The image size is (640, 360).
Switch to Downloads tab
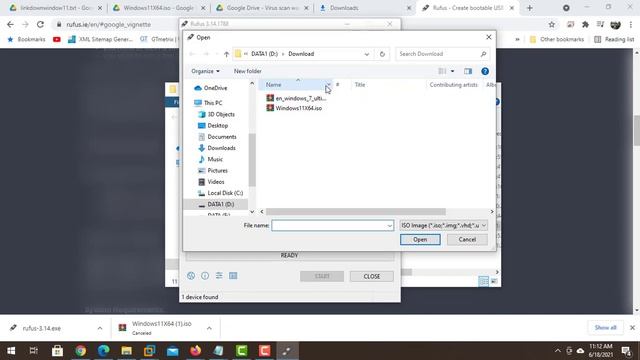click(x=365, y=8)
